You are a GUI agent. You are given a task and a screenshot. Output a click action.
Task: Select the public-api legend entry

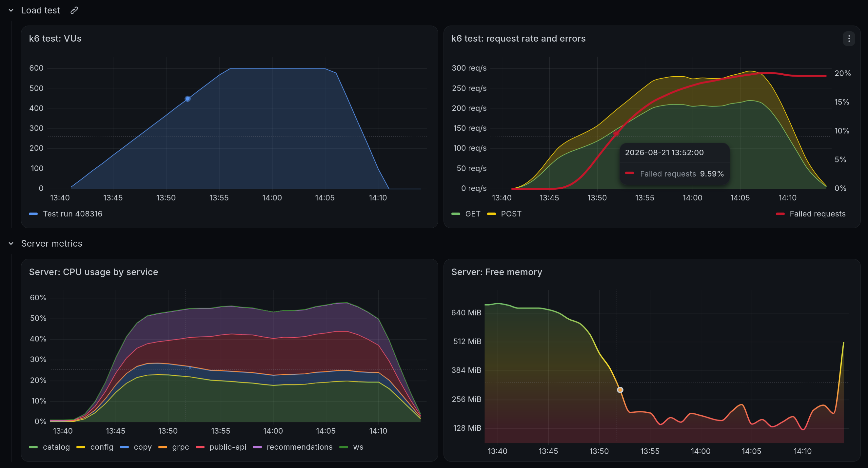pyautogui.click(x=221, y=447)
